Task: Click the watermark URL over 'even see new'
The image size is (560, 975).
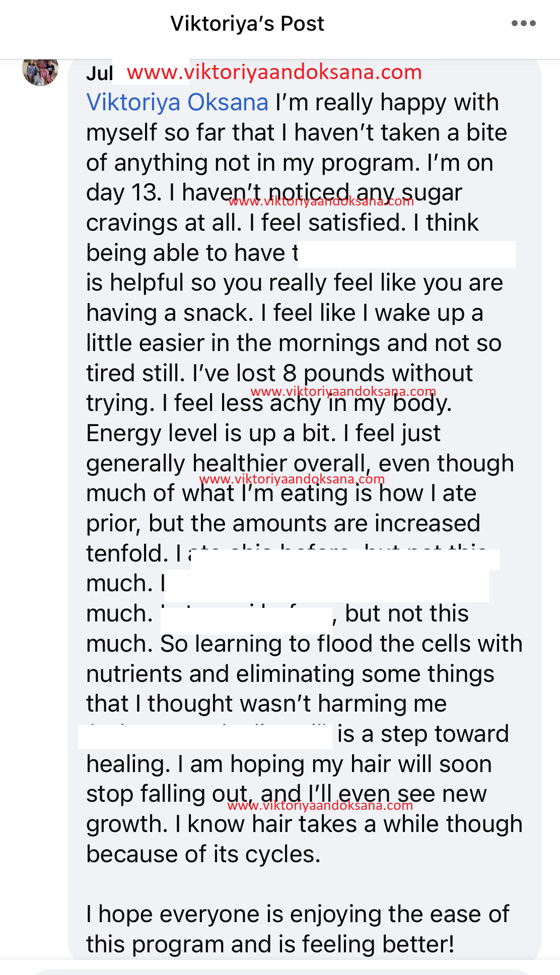Action: click(x=320, y=805)
